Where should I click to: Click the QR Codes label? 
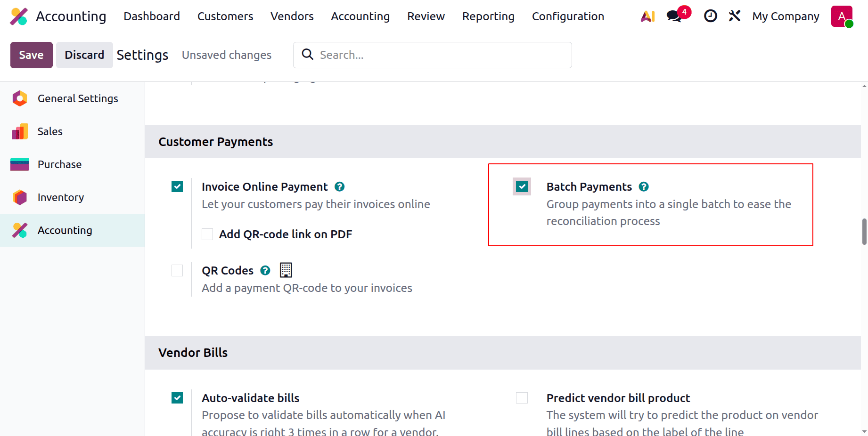[228, 271]
